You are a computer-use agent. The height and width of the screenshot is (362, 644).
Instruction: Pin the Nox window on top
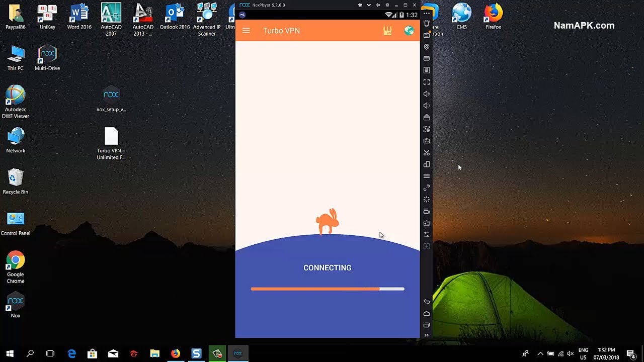[x=378, y=5]
